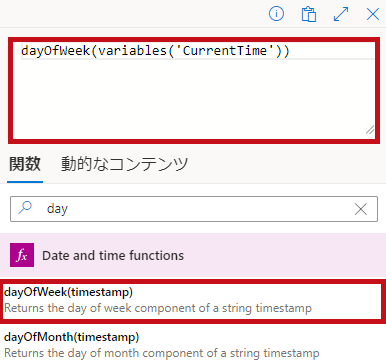Close the expression panel
This screenshot has width=386, height=363.
pyautogui.click(x=373, y=14)
